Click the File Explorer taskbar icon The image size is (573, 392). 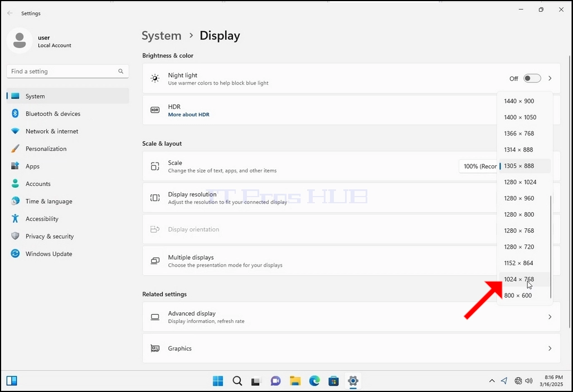click(x=295, y=381)
